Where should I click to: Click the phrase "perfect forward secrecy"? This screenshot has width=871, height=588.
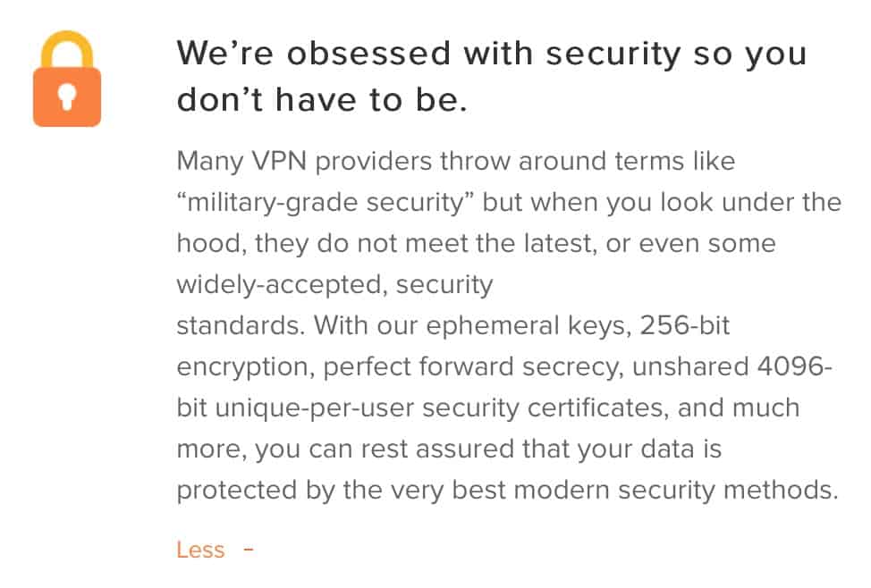click(x=473, y=367)
